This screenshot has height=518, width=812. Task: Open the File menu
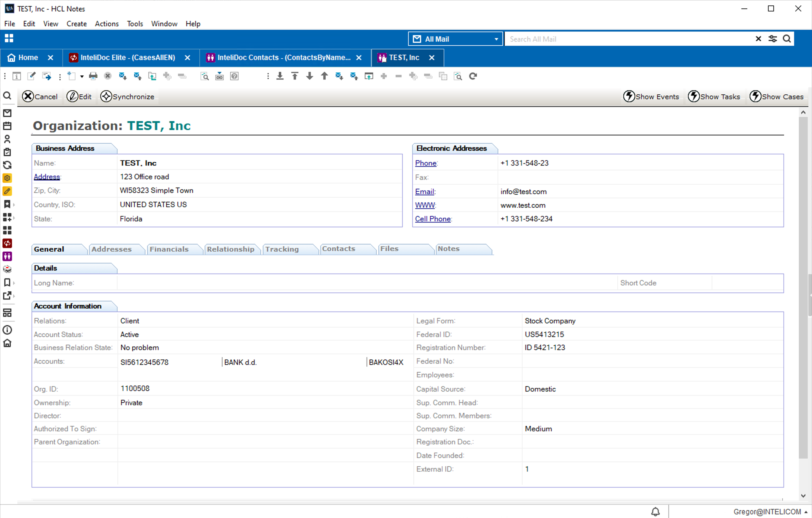coord(9,24)
